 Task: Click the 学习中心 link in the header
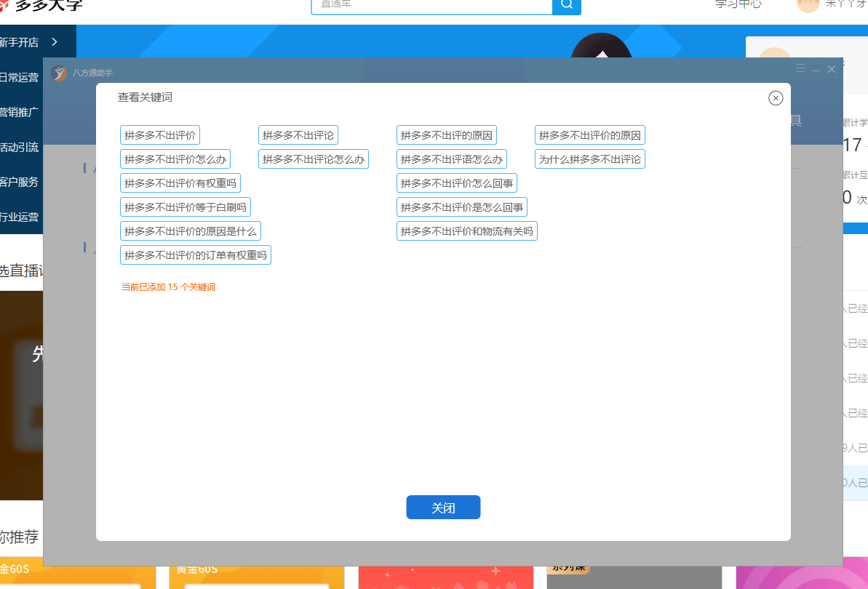[x=738, y=4]
